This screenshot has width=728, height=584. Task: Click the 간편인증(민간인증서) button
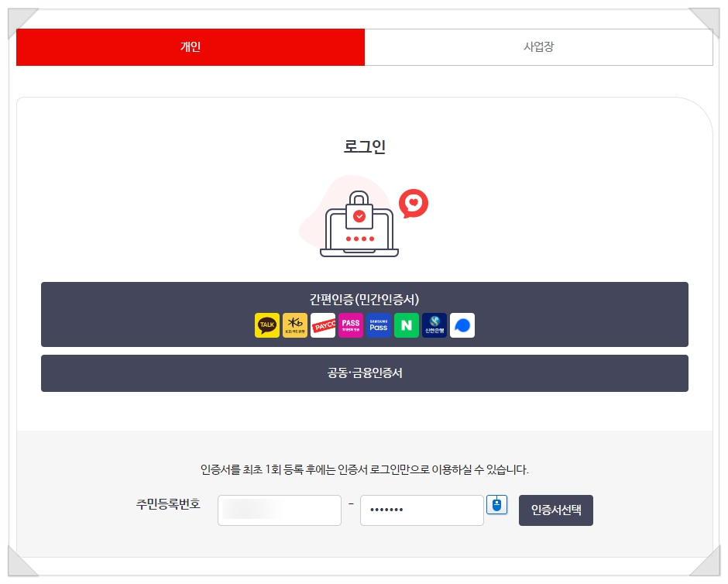click(x=365, y=314)
